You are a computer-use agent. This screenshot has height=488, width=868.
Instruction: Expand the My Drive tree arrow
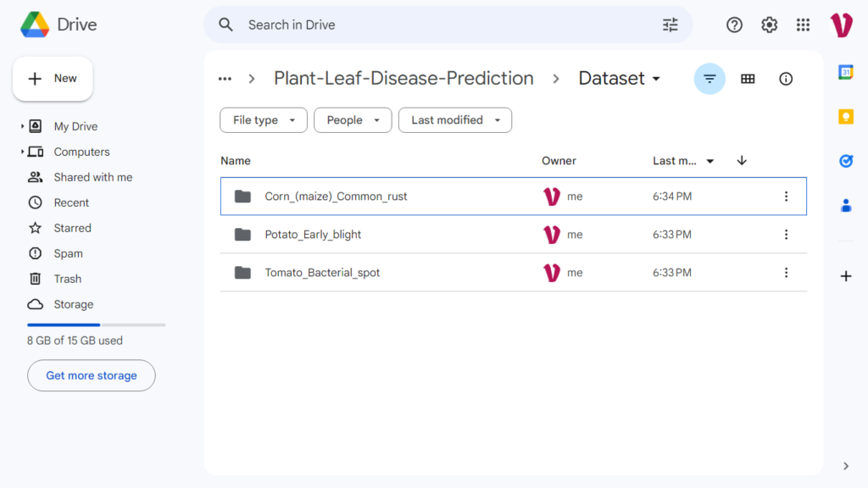[22, 126]
